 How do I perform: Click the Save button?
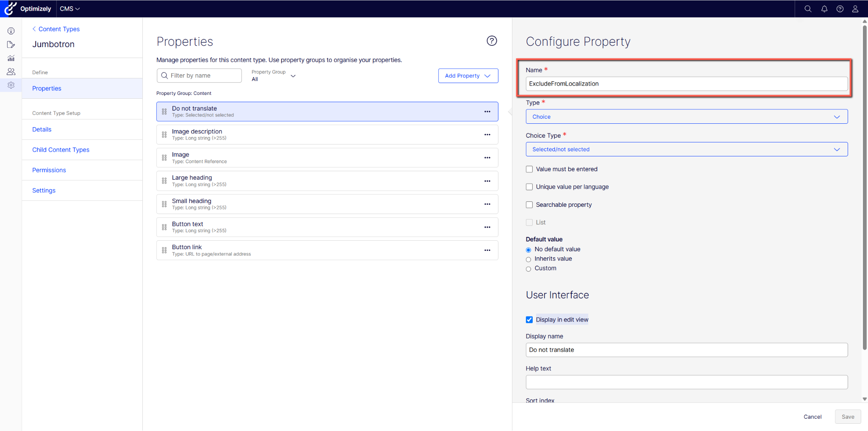point(848,417)
